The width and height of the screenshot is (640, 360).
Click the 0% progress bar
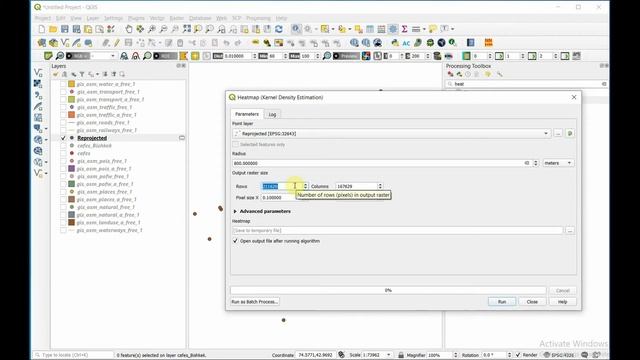click(x=388, y=290)
